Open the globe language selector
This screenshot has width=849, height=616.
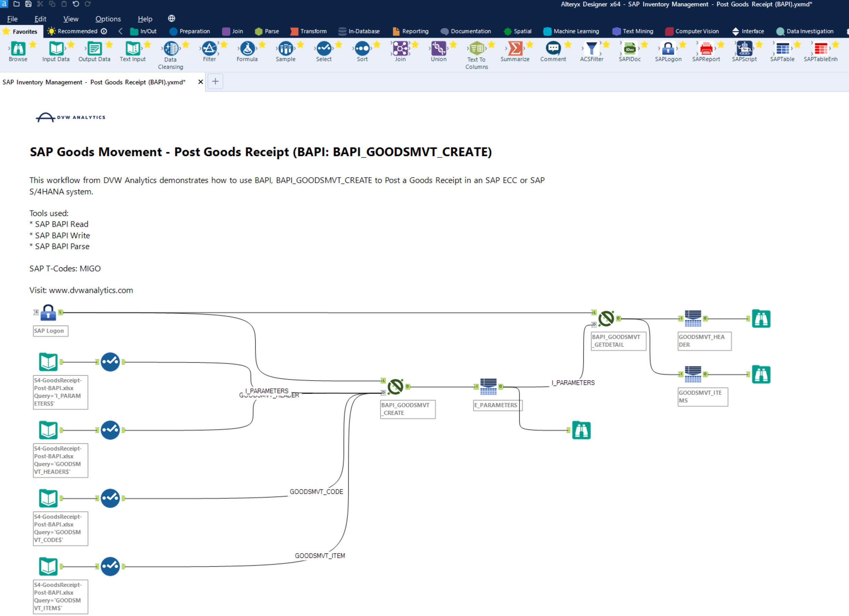pos(172,18)
